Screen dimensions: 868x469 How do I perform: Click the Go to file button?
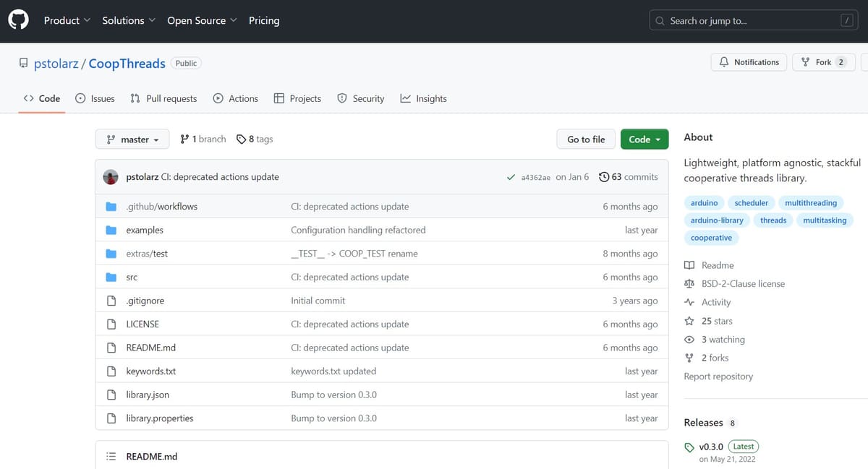(x=586, y=139)
